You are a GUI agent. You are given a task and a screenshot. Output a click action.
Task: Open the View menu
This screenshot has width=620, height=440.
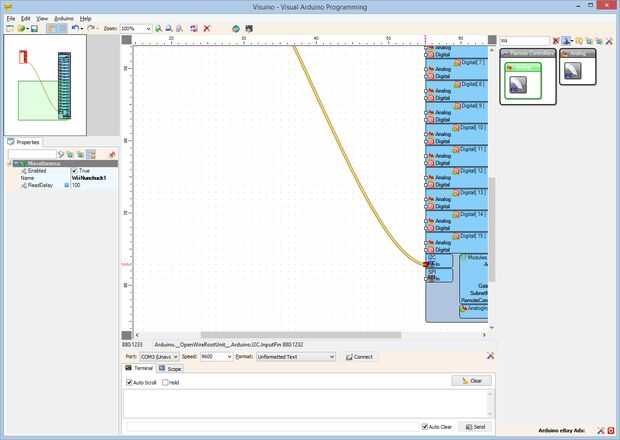coord(42,19)
